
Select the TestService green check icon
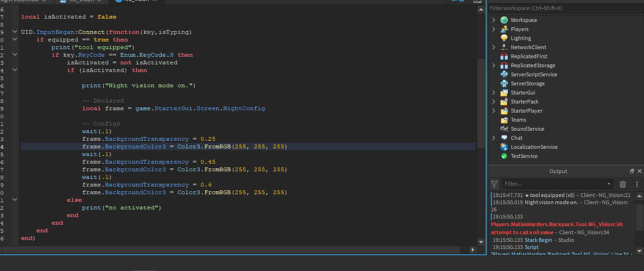(504, 156)
